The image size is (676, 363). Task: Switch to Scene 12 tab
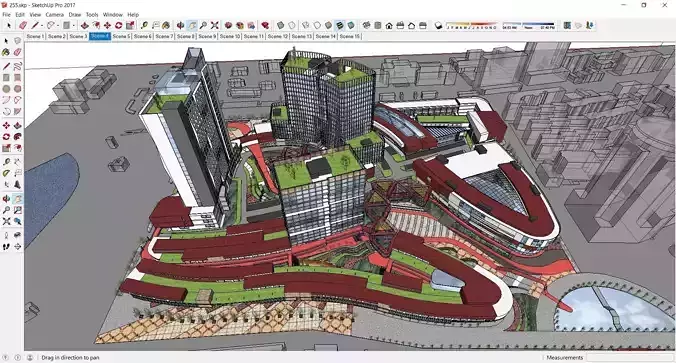pos(278,36)
